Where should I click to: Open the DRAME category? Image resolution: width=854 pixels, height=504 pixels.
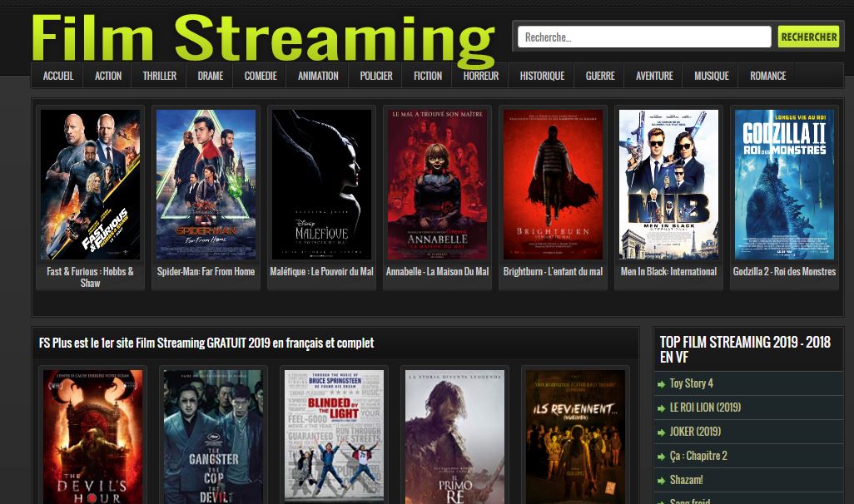pyautogui.click(x=211, y=76)
